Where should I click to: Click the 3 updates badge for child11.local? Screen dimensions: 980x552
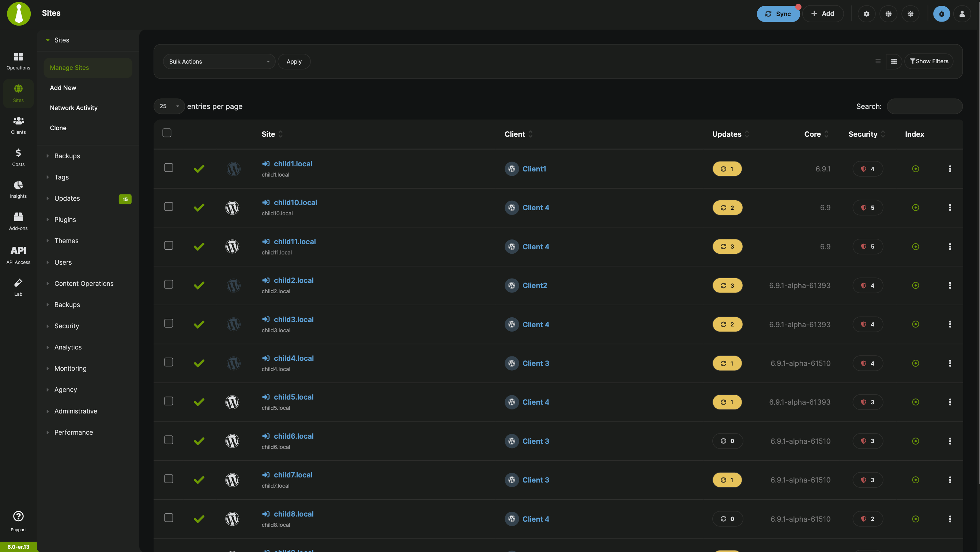click(727, 246)
